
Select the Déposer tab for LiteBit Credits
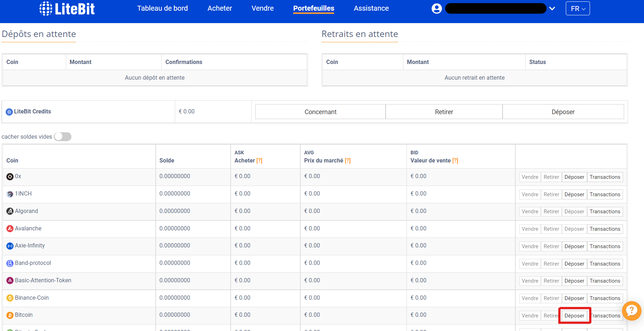coord(563,112)
